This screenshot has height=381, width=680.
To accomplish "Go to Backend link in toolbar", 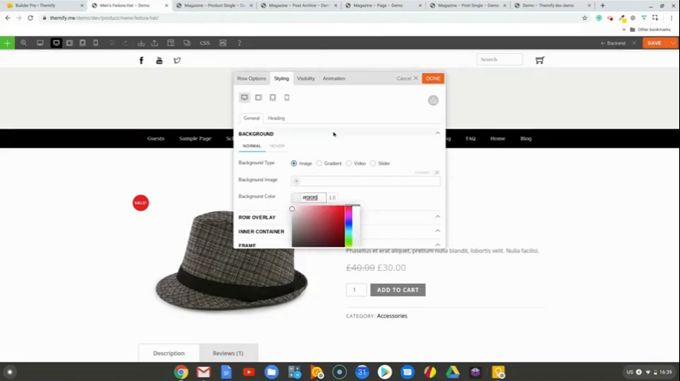I will [x=613, y=43].
